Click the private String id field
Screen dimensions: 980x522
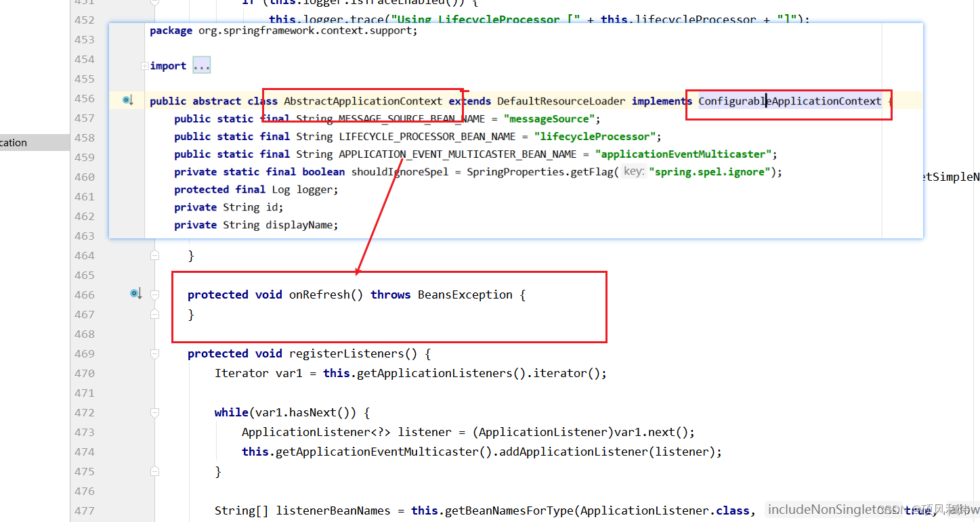pyautogui.click(x=228, y=207)
